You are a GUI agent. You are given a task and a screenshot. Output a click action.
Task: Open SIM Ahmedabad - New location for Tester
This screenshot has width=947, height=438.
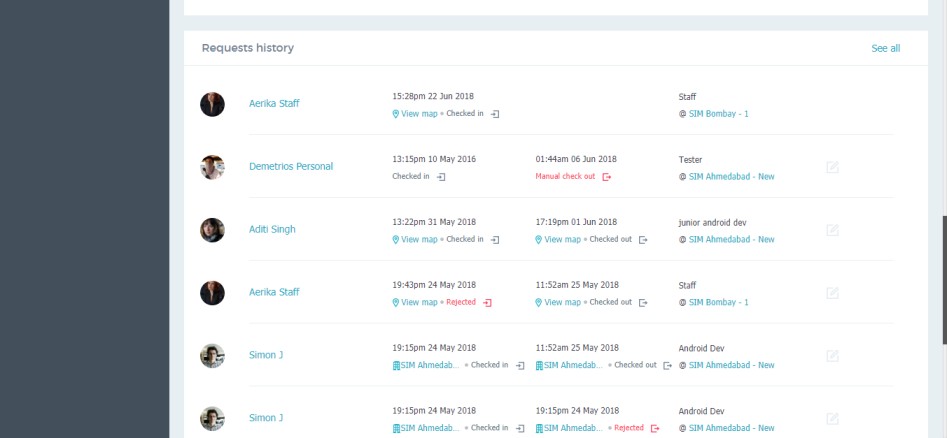pos(731,177)
